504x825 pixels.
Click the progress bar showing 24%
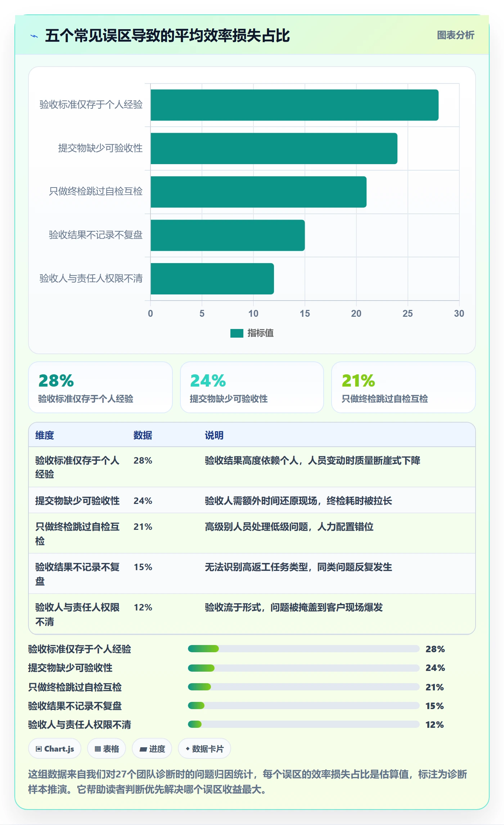pyautogui.click(x=304, y=668)
